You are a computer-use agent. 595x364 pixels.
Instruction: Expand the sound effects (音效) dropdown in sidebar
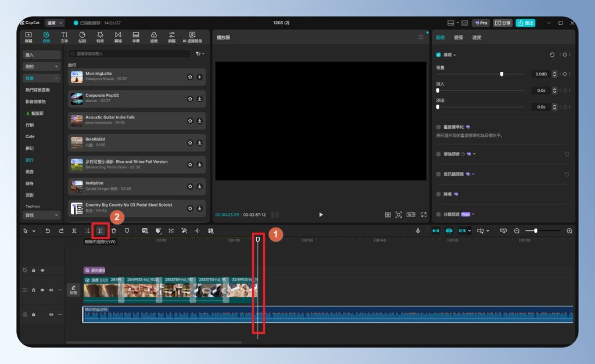(42, 215)
